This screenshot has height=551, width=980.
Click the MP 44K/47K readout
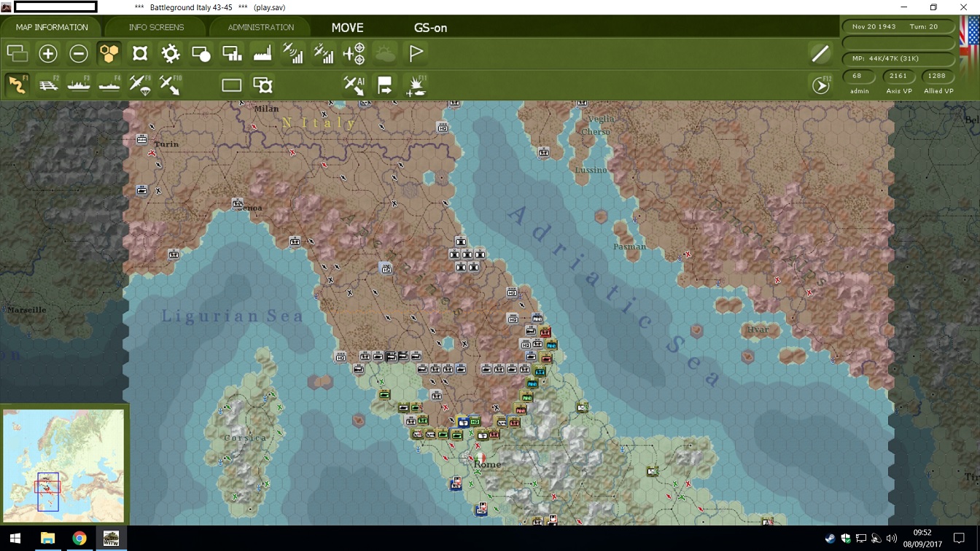(899, 58)
